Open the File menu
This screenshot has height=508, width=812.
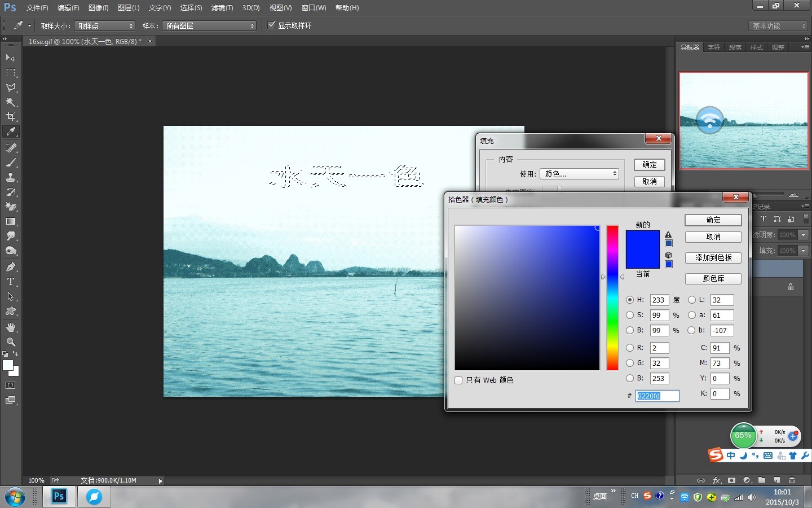[37, 8]
